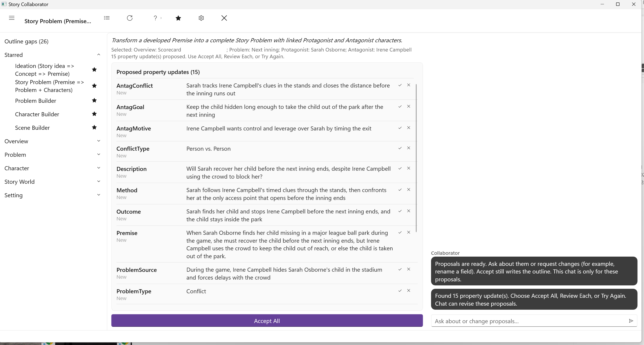Reject the Outcome proposal with X
The image size is (644, 345).
click(409, 211)
